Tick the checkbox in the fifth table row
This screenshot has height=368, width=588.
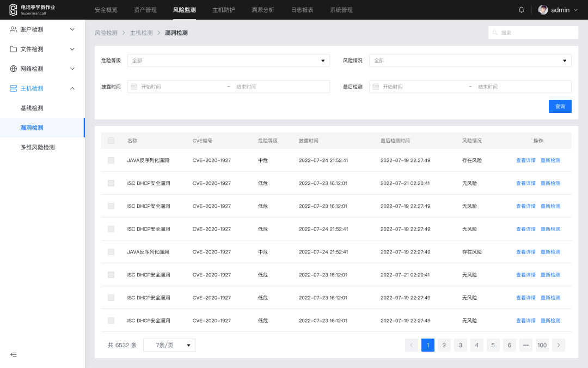[111, 252]
